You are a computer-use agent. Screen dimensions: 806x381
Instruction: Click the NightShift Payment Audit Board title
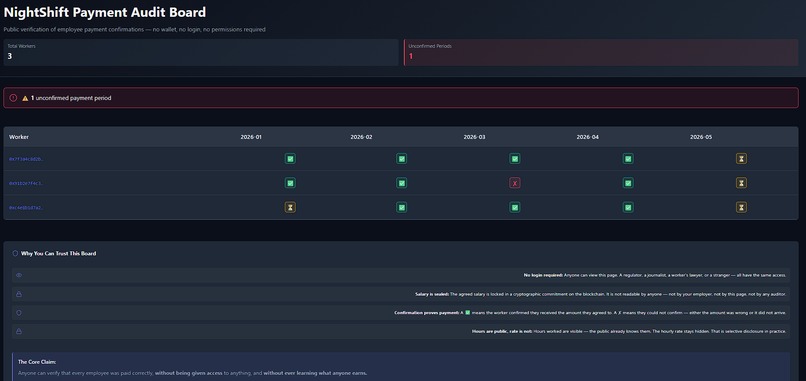click(x=105, y=12)
